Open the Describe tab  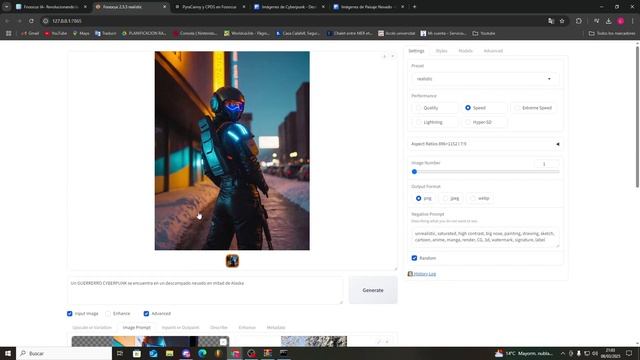(x=219, y=327)
